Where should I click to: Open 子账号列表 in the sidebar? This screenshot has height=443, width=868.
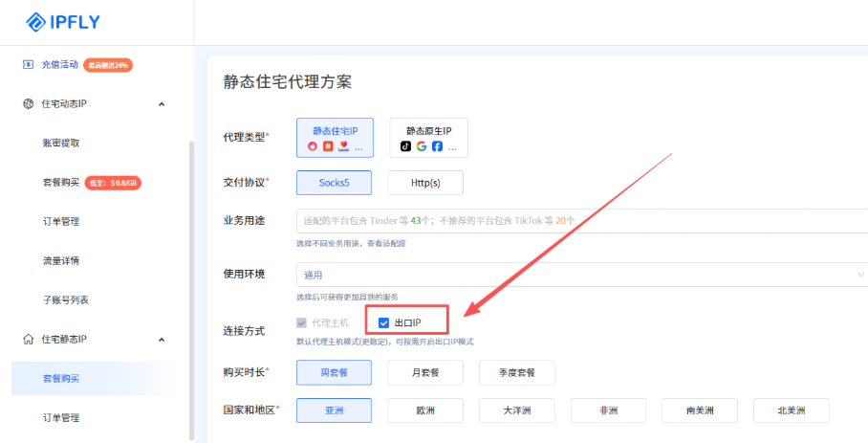pyautogui.click(x=65, y=300)
